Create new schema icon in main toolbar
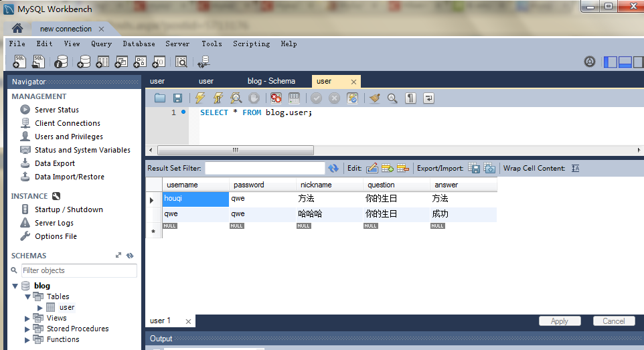This screenshot has height=350, width=644. [84, 62]
